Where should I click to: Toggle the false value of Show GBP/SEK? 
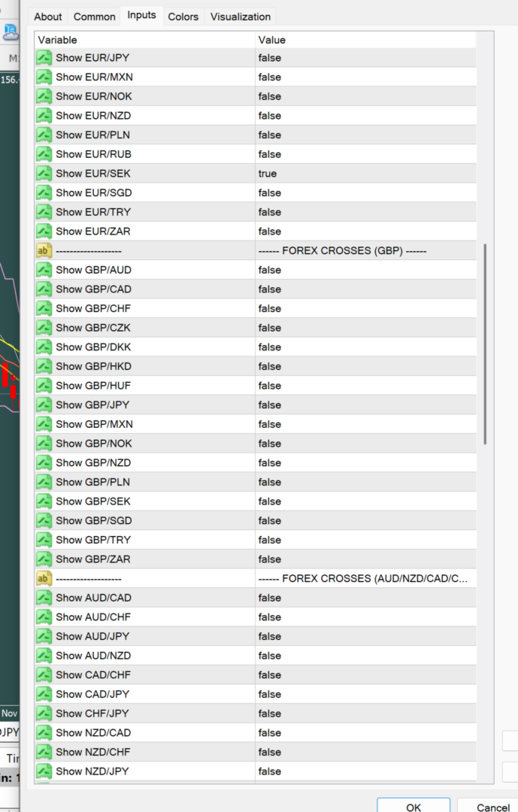tap(270, 501)
